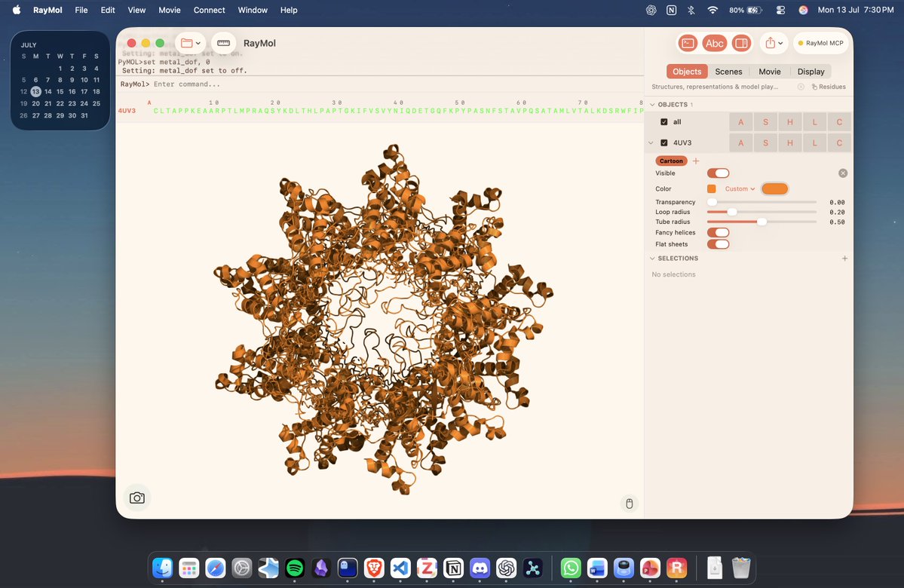Toggle the command terminal panel icon
The height and width of the screenshot is (588, 904).
(687, 43)
